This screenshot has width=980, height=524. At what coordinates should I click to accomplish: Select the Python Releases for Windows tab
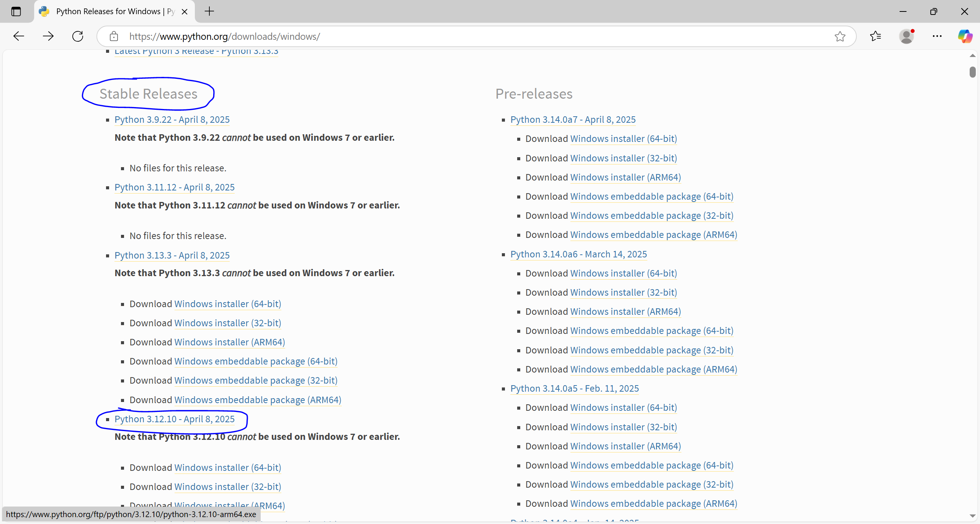pos(114,11)
